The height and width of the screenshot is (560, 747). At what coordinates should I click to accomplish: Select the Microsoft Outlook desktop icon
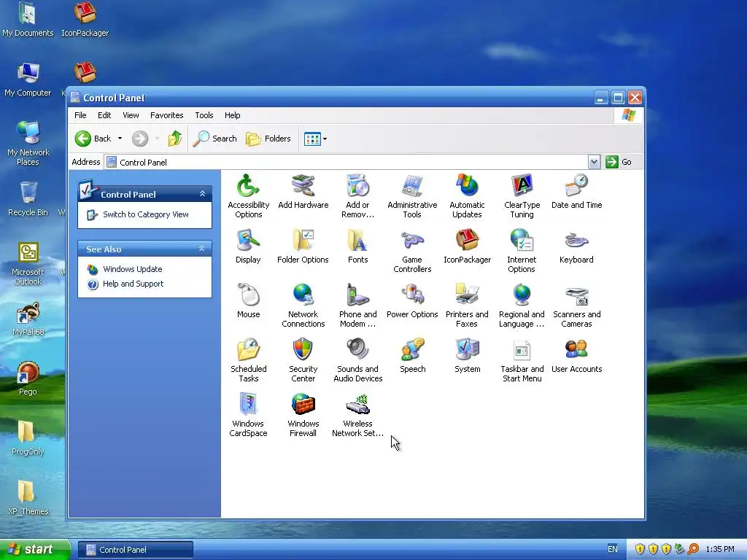28,264
